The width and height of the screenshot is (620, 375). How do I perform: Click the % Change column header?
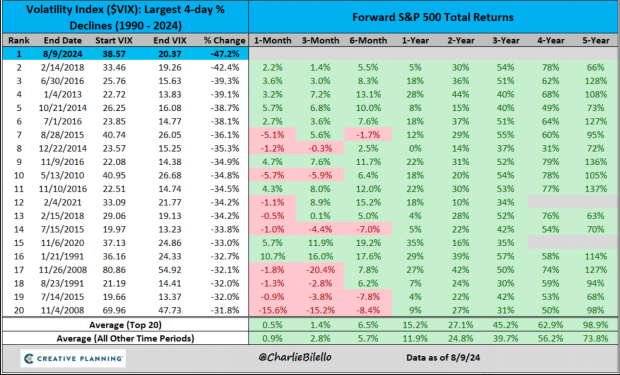click(225, 40)
